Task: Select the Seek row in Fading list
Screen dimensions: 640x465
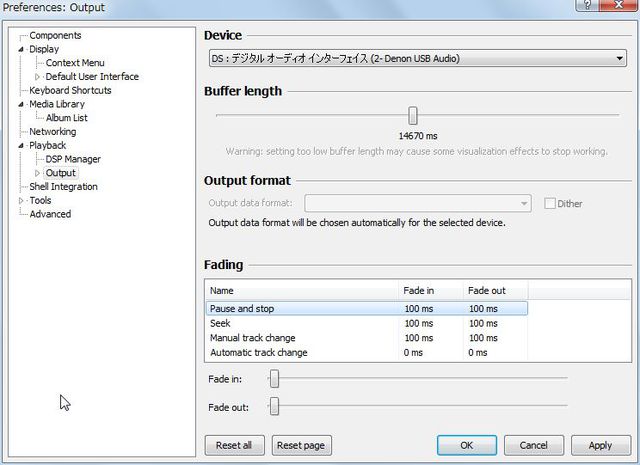Action: pyautogui.click(x=220, y=323)
